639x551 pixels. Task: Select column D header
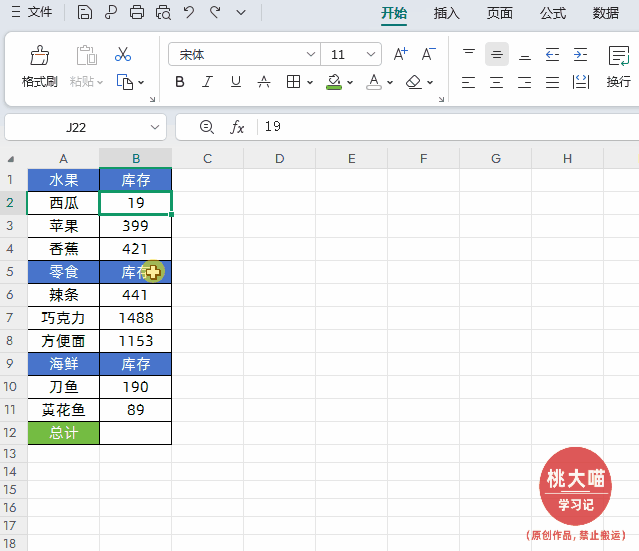point(280,158)
